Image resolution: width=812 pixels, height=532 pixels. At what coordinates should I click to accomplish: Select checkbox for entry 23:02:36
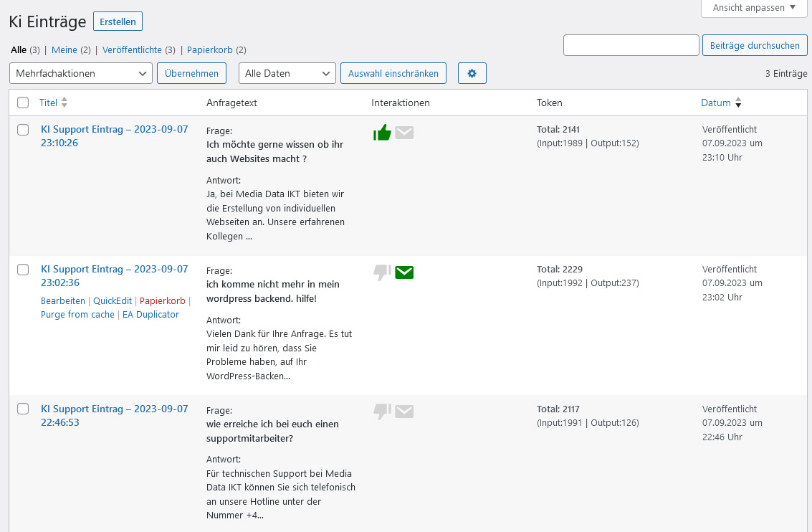click(23, 270)
